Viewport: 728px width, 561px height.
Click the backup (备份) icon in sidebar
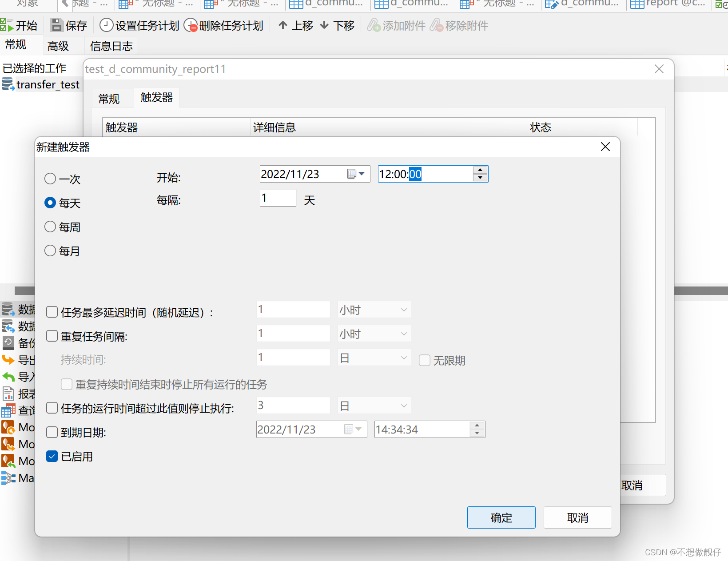[8, 342]
